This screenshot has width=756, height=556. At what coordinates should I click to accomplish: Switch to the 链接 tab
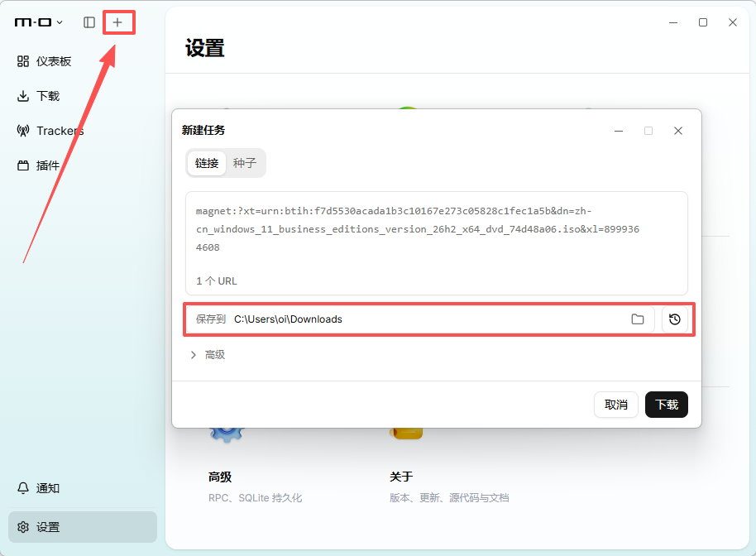click(207, 163)
